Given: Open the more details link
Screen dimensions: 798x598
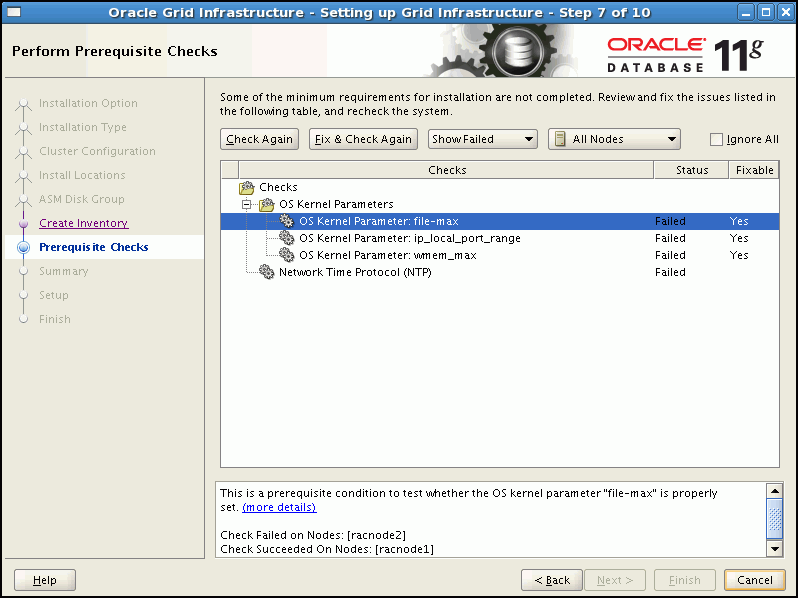Looking at the screenshot, I should (x=279, y=507).
